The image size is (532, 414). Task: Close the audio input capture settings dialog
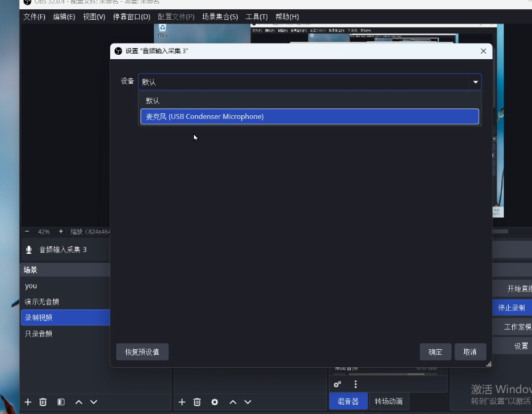(483, 51)
